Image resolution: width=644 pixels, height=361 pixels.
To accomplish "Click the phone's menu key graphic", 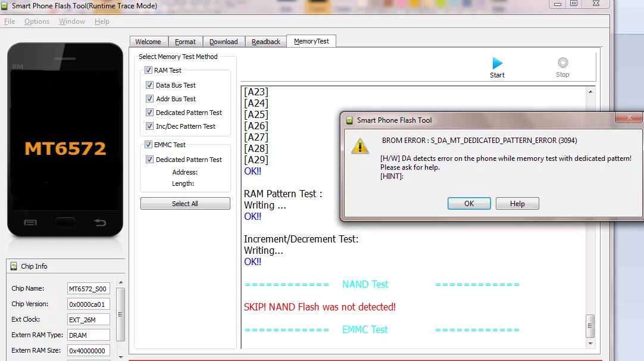I will tap(30, 222).
